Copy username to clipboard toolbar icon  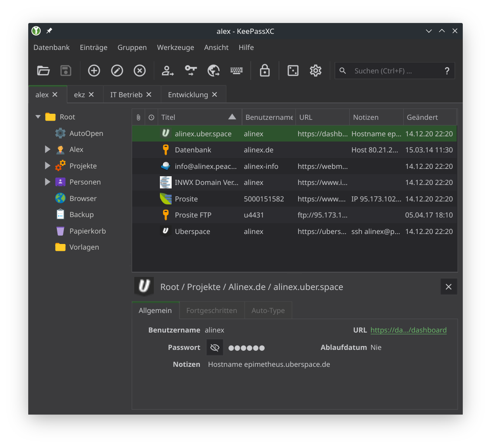coord(168,71)
